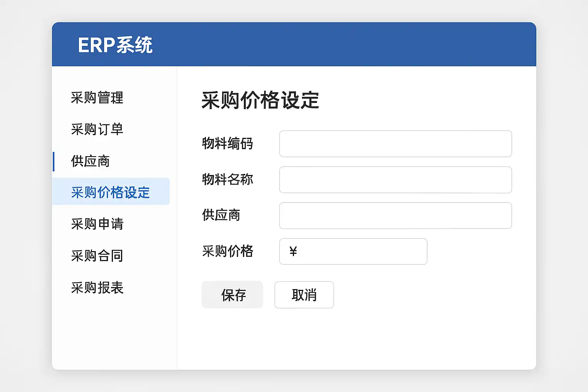Click the 供应商 label in the form
This screenshot has width=588, height=392.
(x=221, y=215)
